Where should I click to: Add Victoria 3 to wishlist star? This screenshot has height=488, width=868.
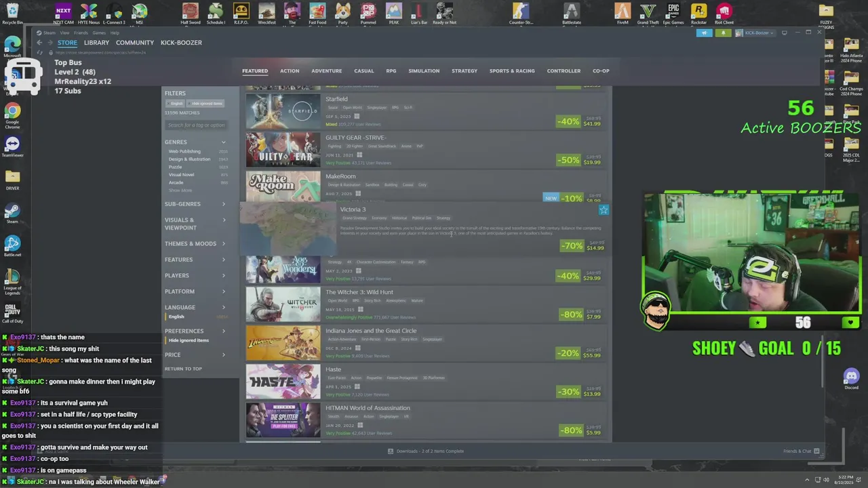[x=604, y=210]
